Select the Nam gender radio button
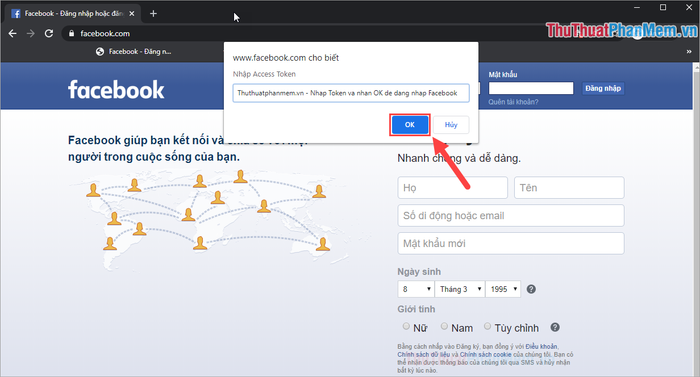The height and width of the screenshot is (377, 700). pos(444,326)
